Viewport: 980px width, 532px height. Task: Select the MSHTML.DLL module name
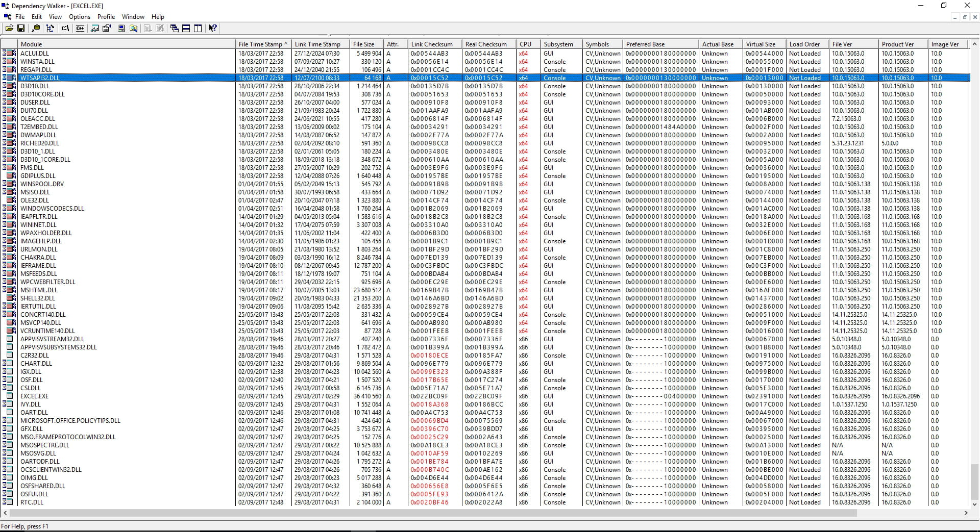point(39,290)
